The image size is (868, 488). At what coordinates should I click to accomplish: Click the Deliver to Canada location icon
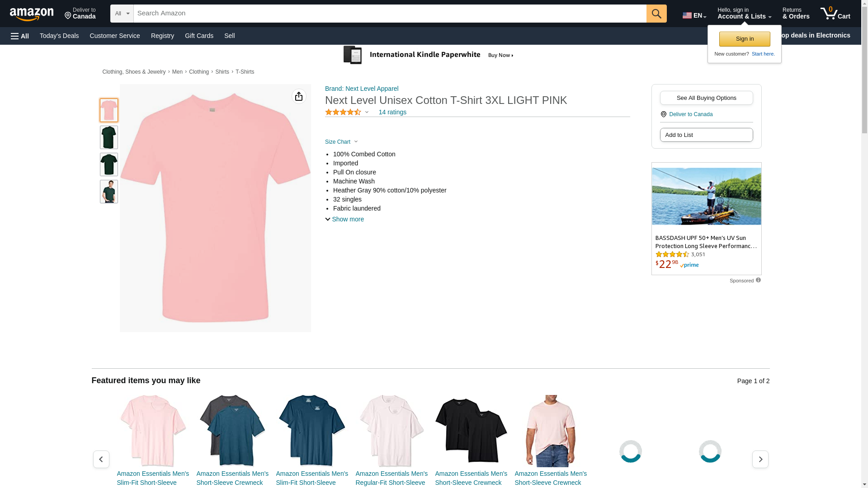[663, 114]
